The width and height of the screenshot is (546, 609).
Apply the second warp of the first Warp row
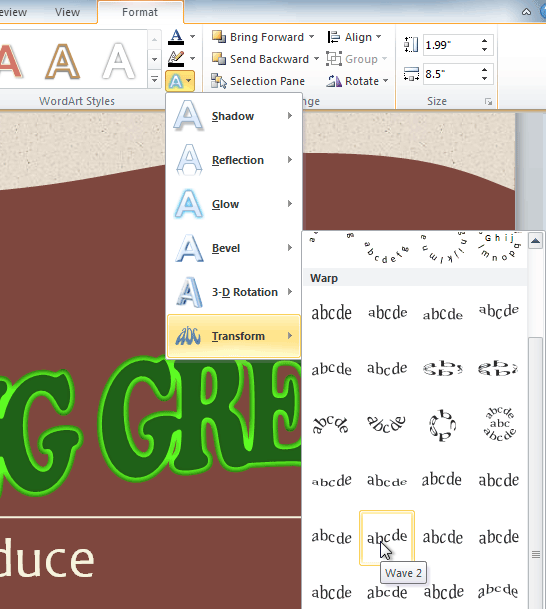[x=387, y=313]
